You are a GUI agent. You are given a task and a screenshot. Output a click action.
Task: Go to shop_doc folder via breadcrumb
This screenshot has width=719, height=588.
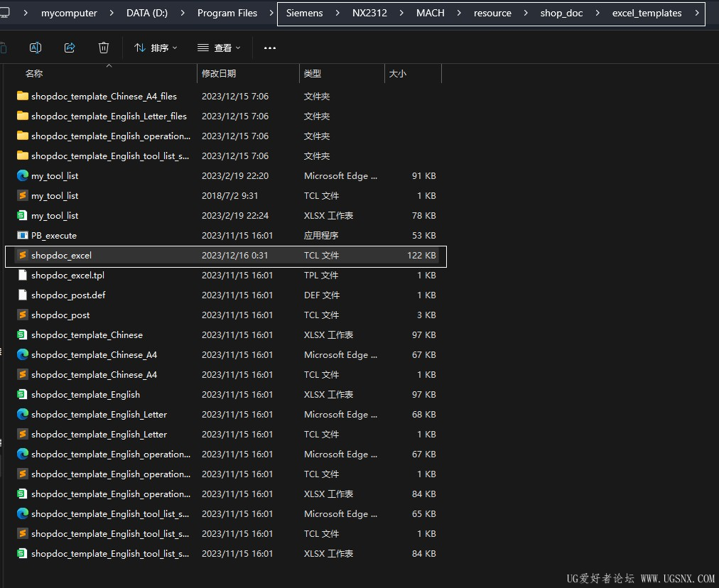pos(561,13)
